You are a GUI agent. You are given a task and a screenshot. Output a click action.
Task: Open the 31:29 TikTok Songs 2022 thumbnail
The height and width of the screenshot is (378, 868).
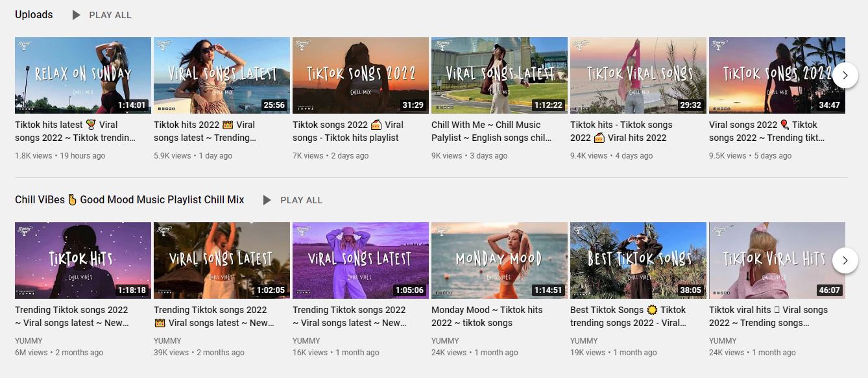(x=360, y=75)
